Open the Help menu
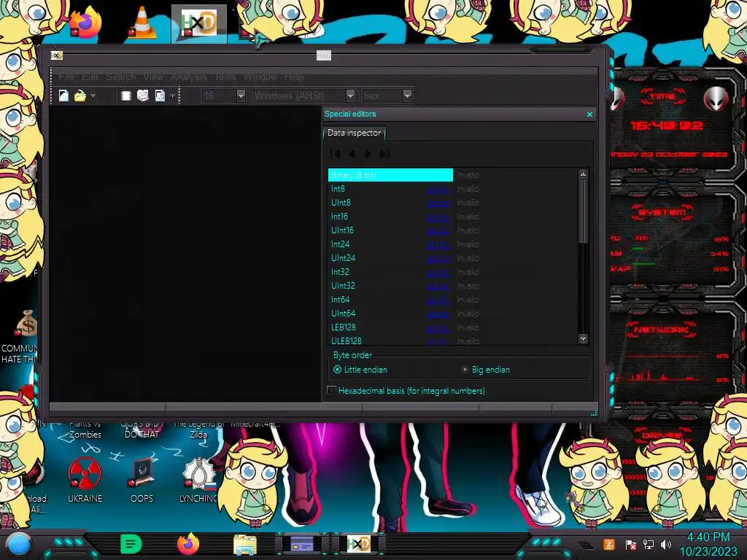The image size is (747, 560). tap(294, 77)
